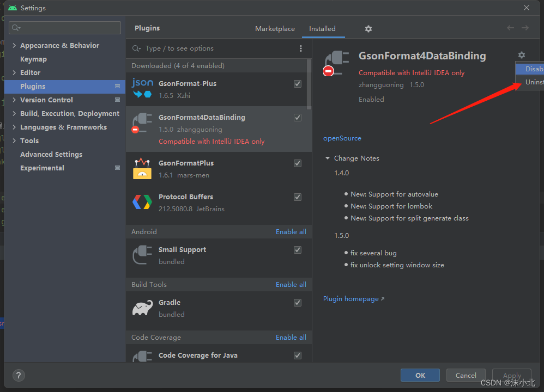Click the Gradle elephant icon
This screenshot has height=392, width=544.
click(143, 308)
